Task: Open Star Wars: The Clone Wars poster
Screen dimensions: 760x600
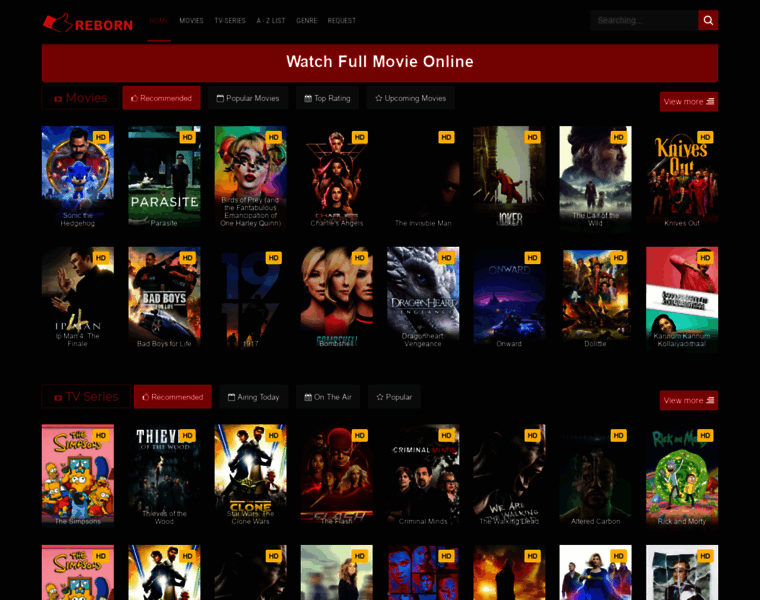Action: [251, 476]
